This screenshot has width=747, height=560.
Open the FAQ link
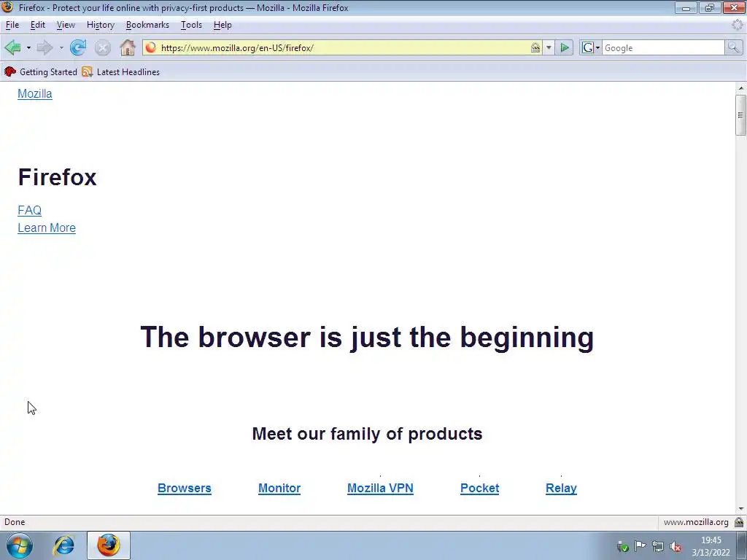tap(29, 211)
